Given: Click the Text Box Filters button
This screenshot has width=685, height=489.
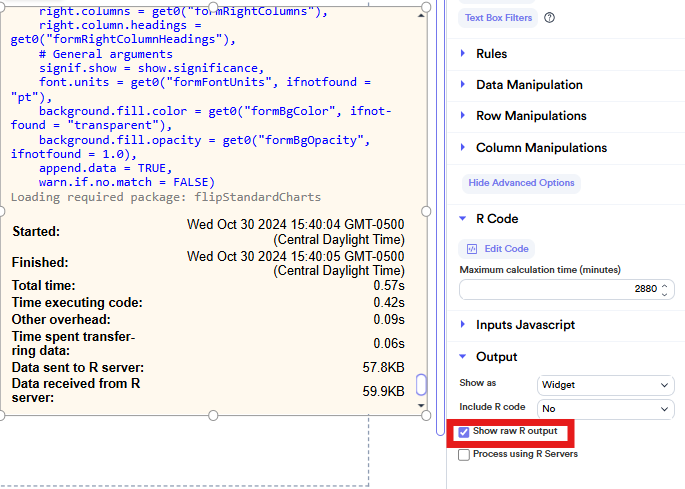Looking at the screenshot, I should [497, 18].
